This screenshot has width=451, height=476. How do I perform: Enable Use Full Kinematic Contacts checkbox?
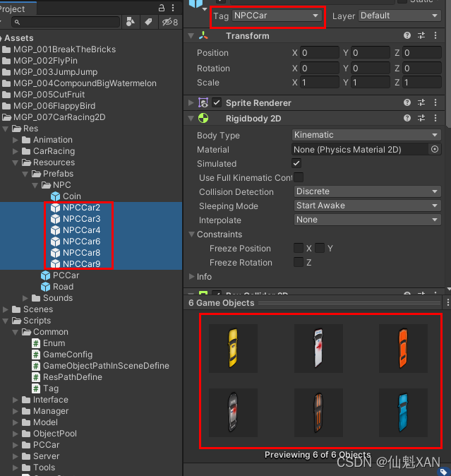(299, 177)
